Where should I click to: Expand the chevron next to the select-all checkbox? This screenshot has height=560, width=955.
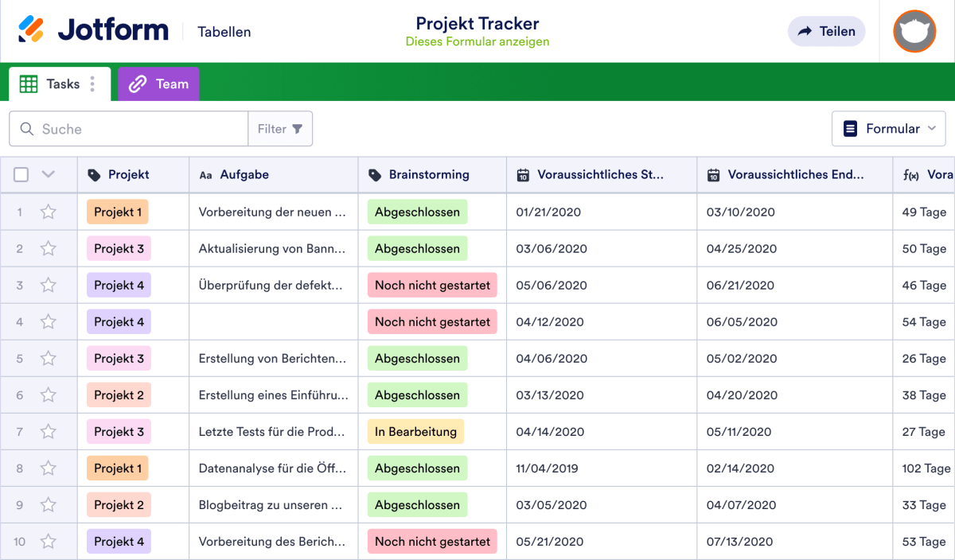tap(46, 174)
